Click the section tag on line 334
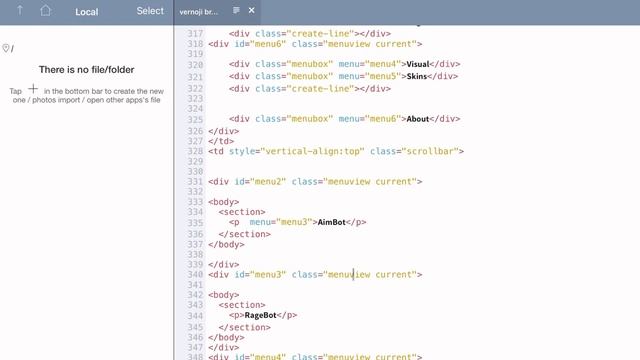The height and width of the screenshot is (360, 640). pyautogui.click(x=242, y=212)
